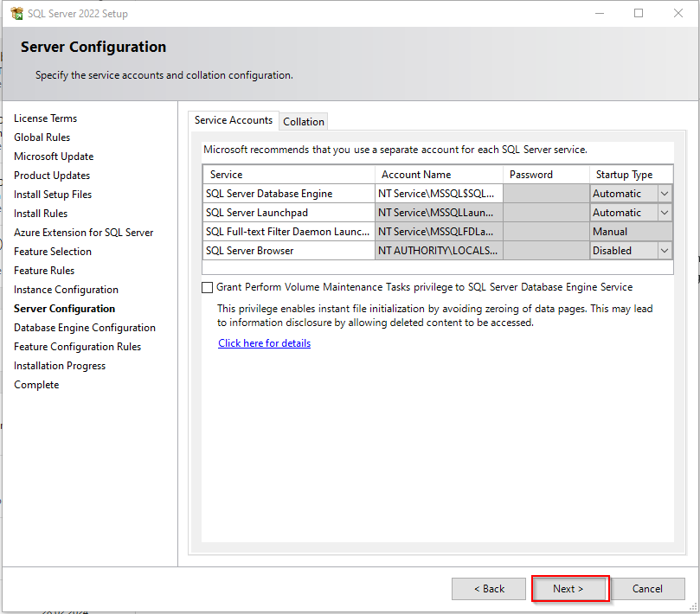Select the SQL Server Browser service row
The image size is (700, 614).
click(x=288, y=251)
